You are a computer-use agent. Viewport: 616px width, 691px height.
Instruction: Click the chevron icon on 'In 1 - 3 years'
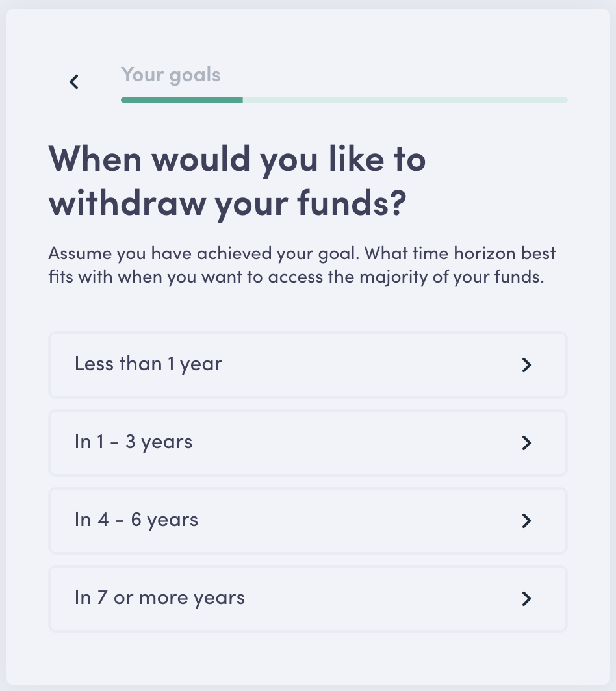[x=526, y=443]
